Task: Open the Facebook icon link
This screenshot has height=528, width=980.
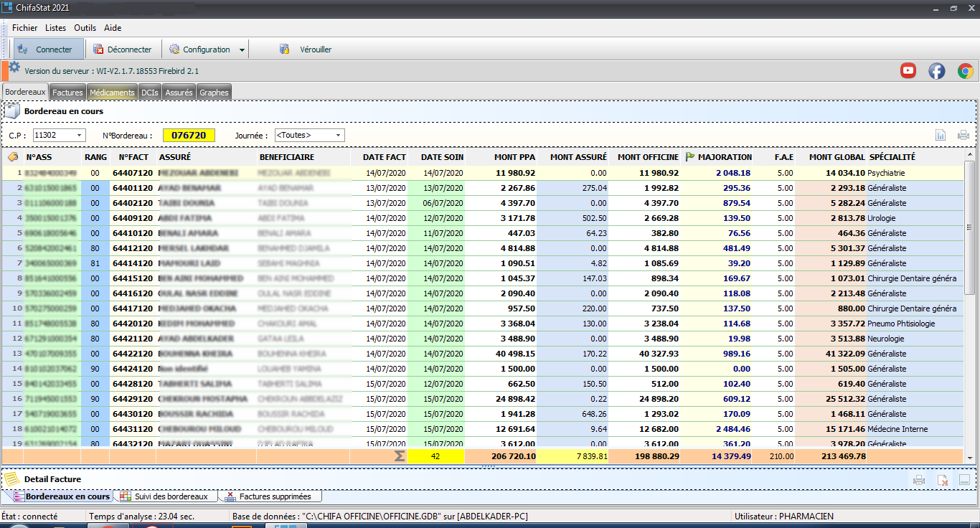Action: click(936, 70)
